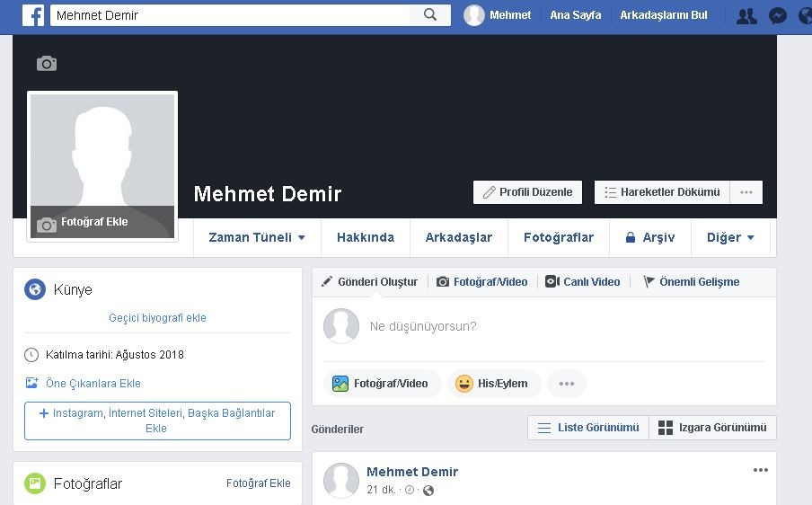The width and height of the screenshot is (812, 505).
Task: Open the Messenger icon
Action: 777,16
